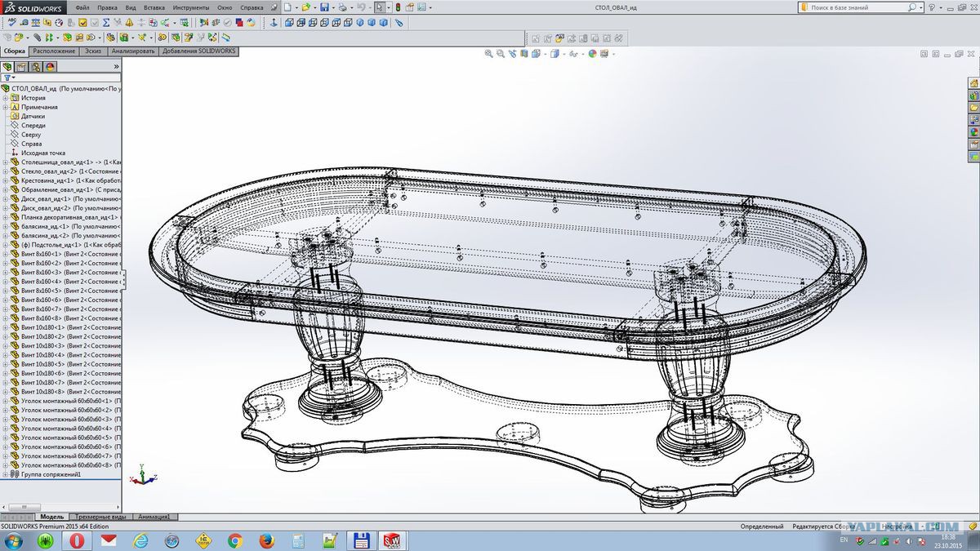Viewport: 980px width, 551px height.
Task: Switch to the Анимация1 bottom tab
Action: click(154, 517)
